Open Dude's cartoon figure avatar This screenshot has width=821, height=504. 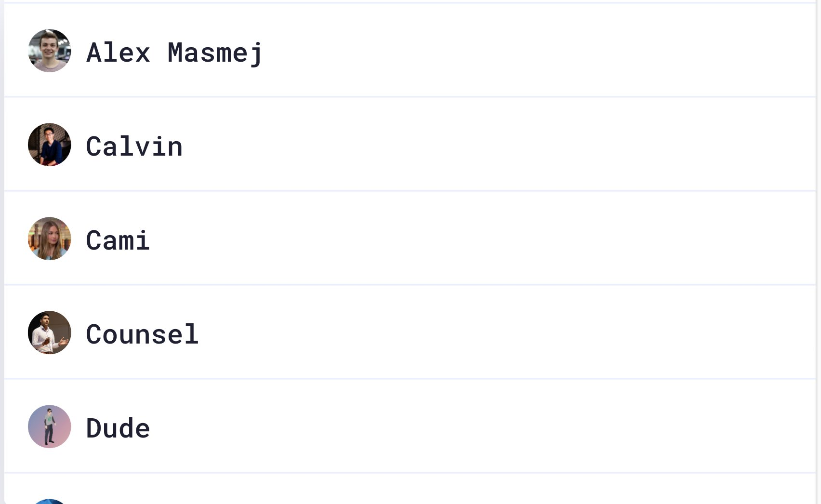[x=50, y=426]
